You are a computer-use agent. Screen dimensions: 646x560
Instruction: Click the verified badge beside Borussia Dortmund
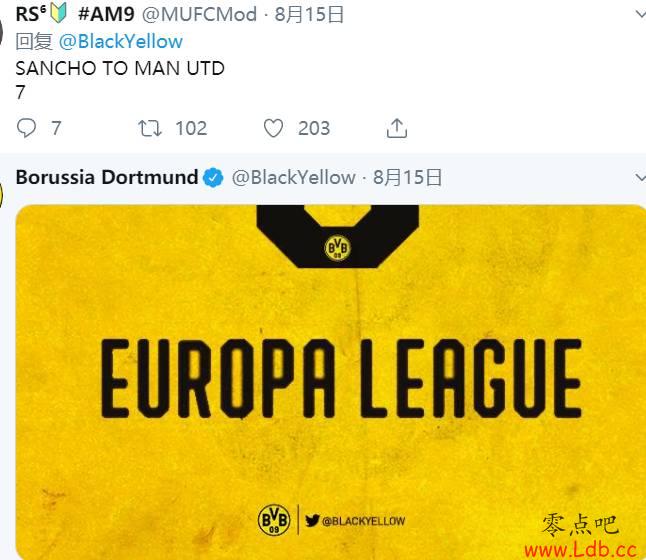[213, 178]
